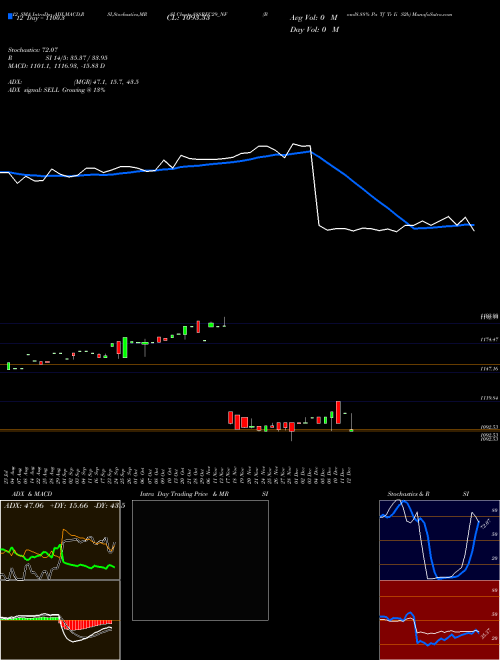This screenshot has width=500, height=660.
Task: Click the last green candlestick on orange support line
Action: coord(351,430)
